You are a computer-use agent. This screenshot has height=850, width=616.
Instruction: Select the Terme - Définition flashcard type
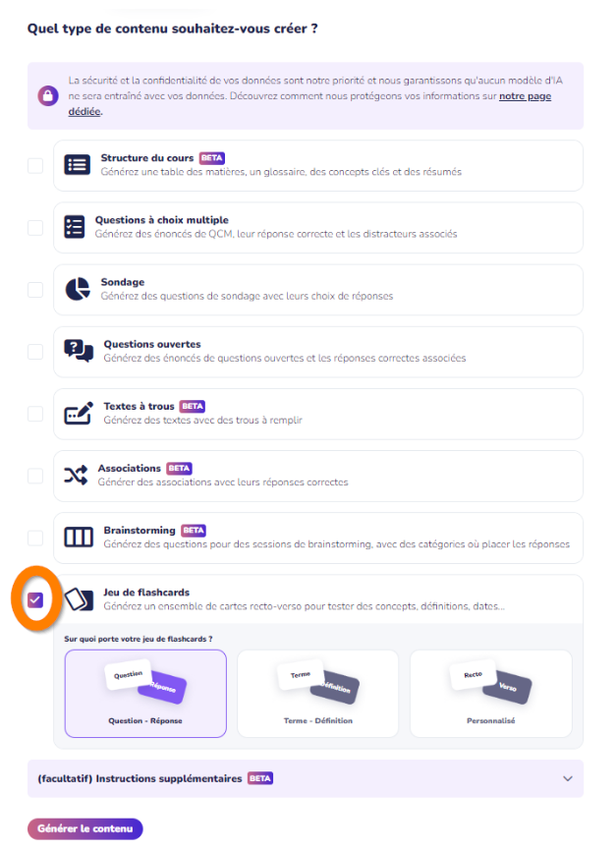318,694
